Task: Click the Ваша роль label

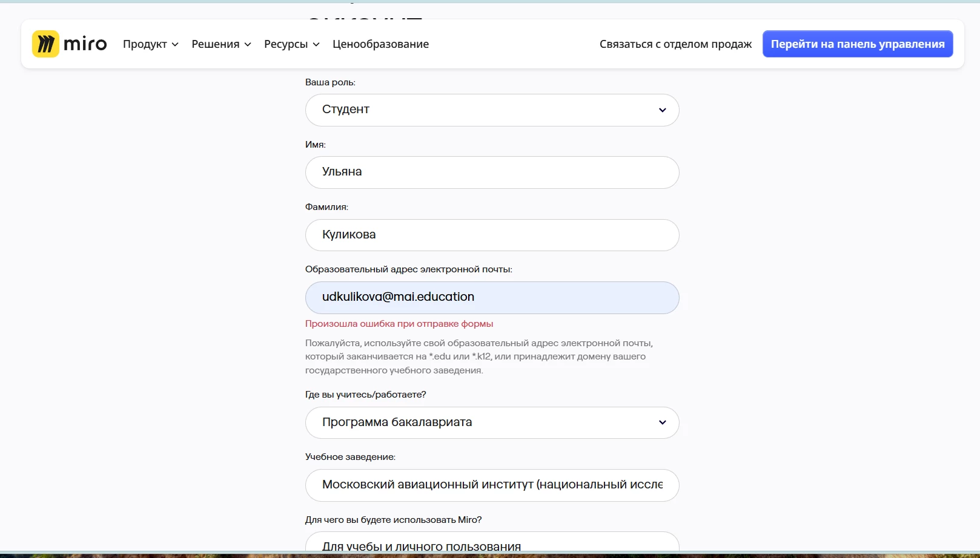Action: pos(330,82)
